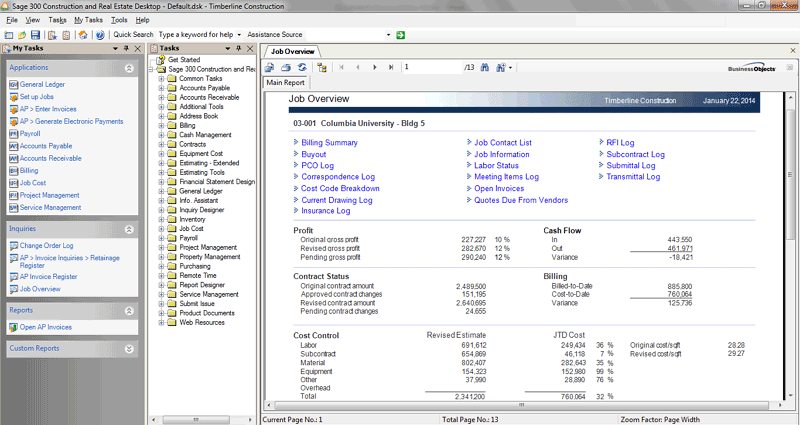Open the Tasks menu

tap(57, 20)
